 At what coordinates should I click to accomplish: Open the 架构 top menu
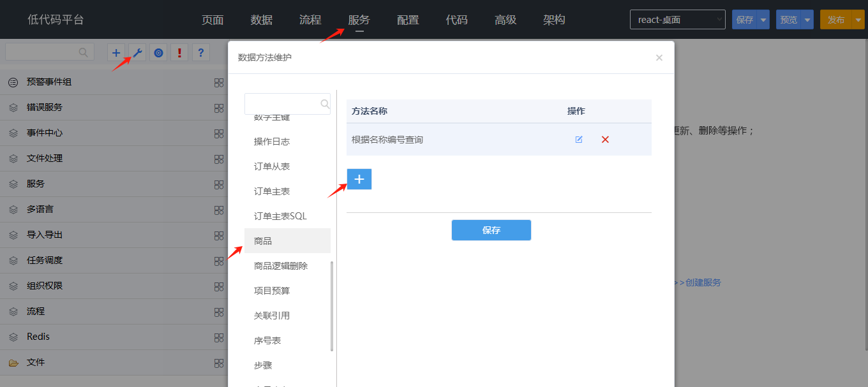pyautogui.click(x=554, y=20)
